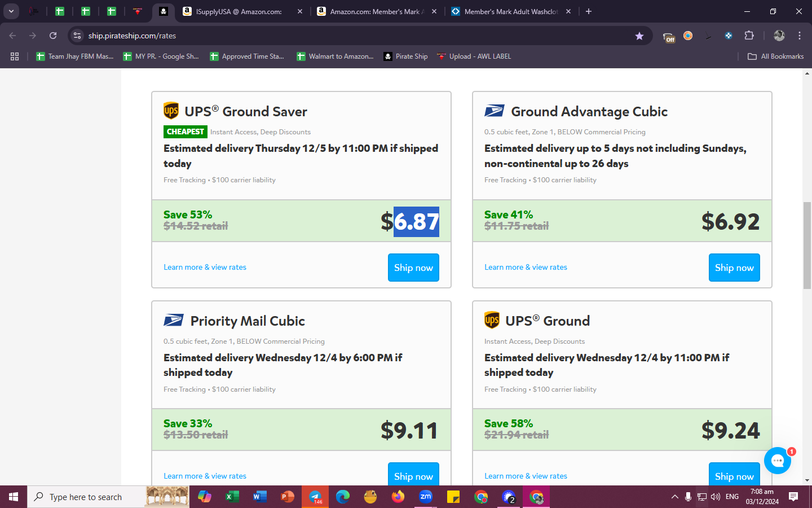
Task: Click the USPS eagle logo on Ground Advantage Cubic
Action: pyautogui.click(x=495, y=111)
